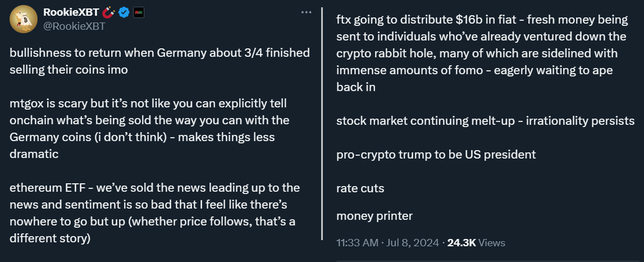Open the three-dot more options menu
The width and height of the screenshot is (644, 262).
tap(307, 12)
